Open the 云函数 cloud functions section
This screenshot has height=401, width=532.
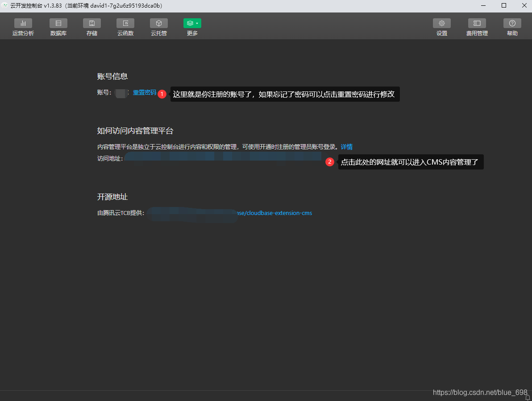(125, 27)
